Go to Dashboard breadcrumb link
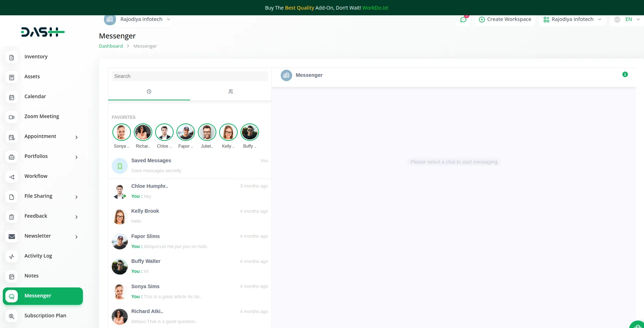This screenshot has width=644, height=328. tap(111, 46)
